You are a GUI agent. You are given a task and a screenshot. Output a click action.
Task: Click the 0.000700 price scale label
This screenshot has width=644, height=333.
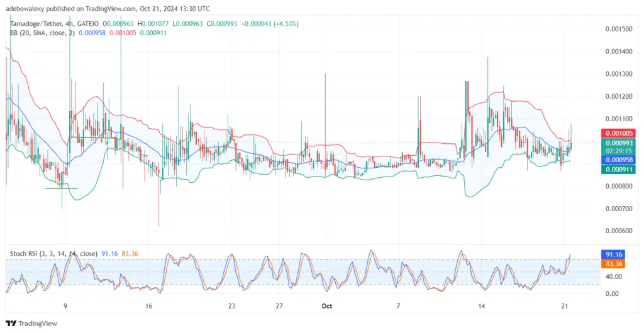[618, 209]
